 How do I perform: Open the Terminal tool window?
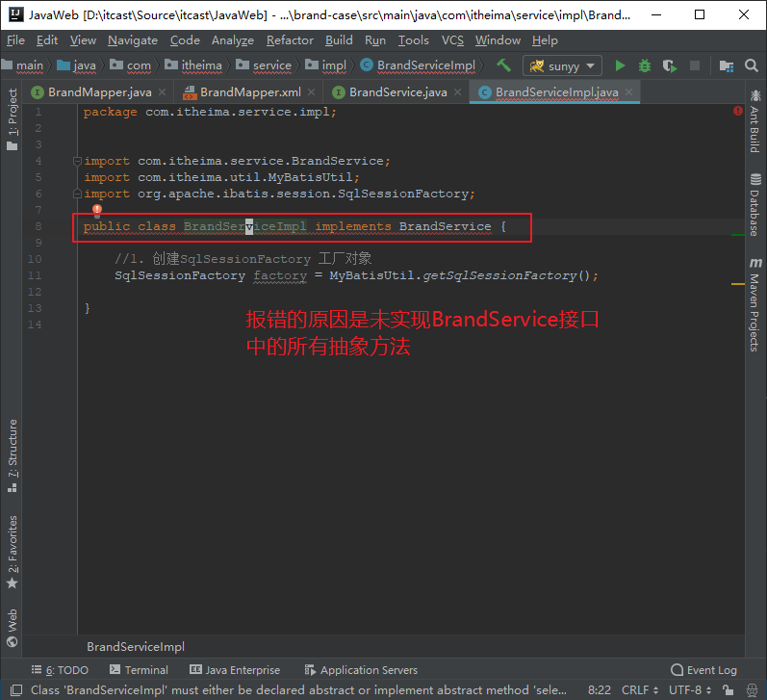click(x=139, y=670)
